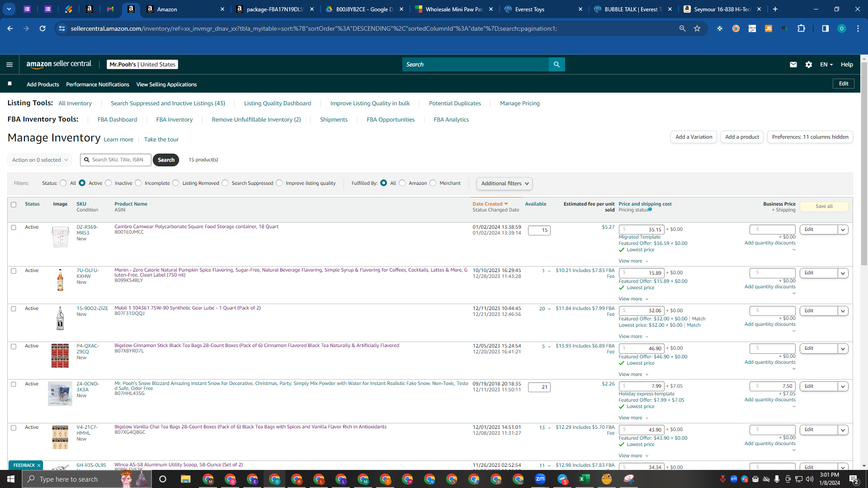This screenshot has width=868, height=488.
Task: Click the Seller Central search magnifier button
Action: 557,65
